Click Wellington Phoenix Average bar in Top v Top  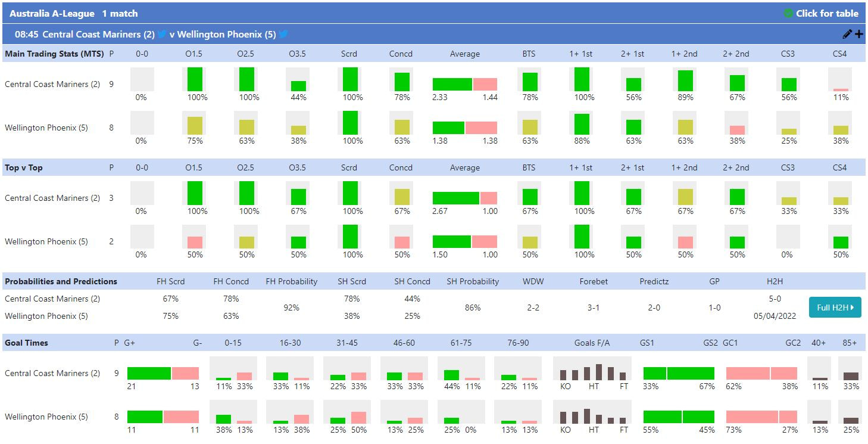pos(464,241)
